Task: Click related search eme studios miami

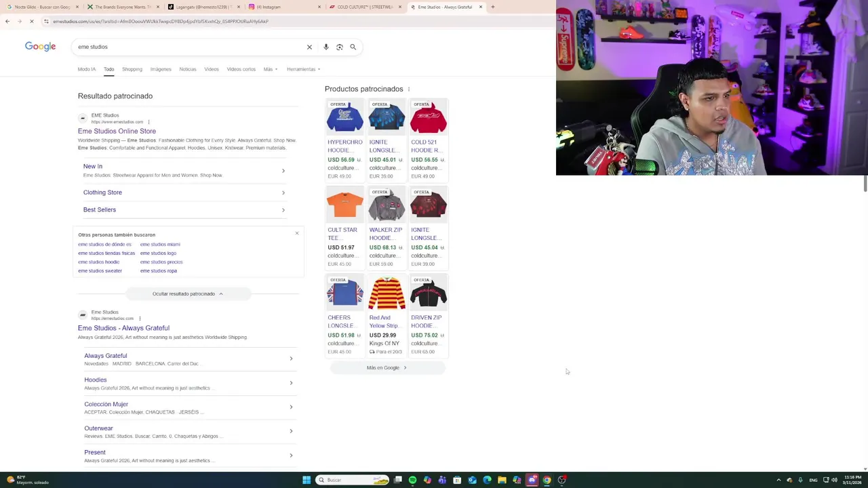Action: [160, 244]
